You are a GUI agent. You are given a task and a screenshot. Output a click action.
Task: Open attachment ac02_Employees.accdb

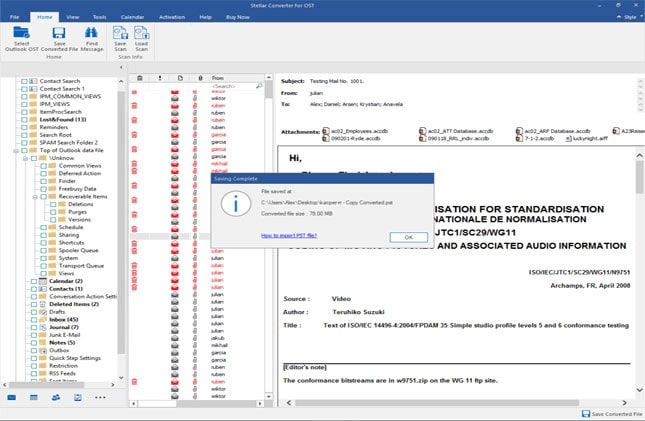coord(355,131)
